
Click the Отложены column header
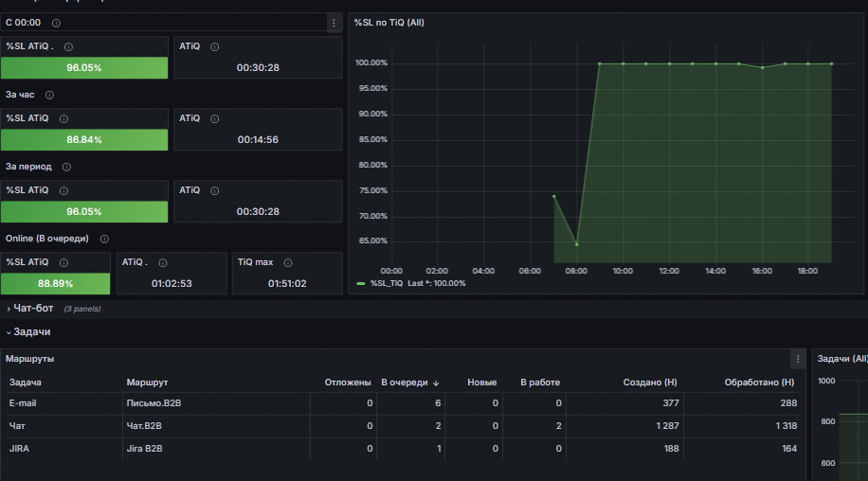pos(348,383)
